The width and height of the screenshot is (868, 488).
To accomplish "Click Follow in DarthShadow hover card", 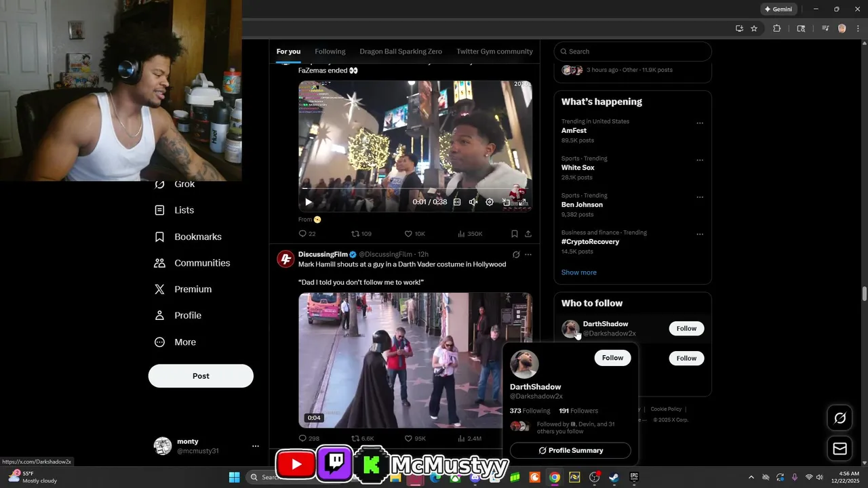I will 612,358.
